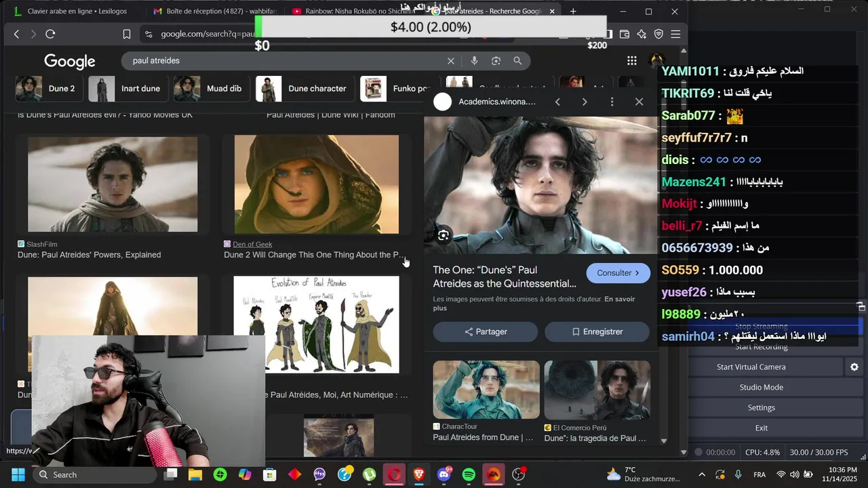Open the Opera browser taskbar icon
The image size is (868, 488).
click(x=394, y=474)
